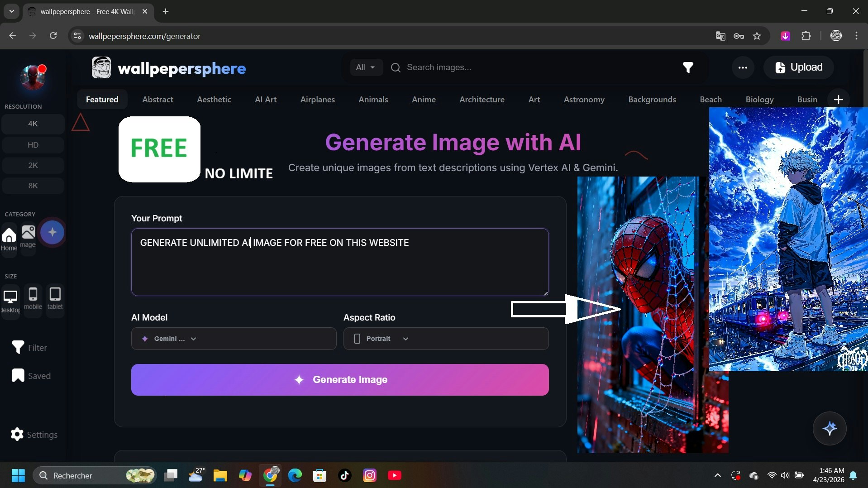
Task: Expand the All search scope dropdown
Action: (x=366, y=67)
